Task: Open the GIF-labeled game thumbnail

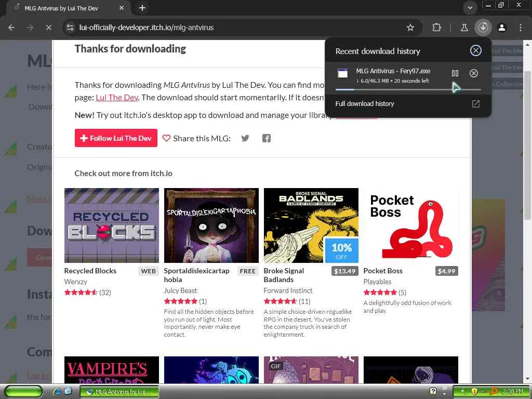Action: tap(311, 370)
